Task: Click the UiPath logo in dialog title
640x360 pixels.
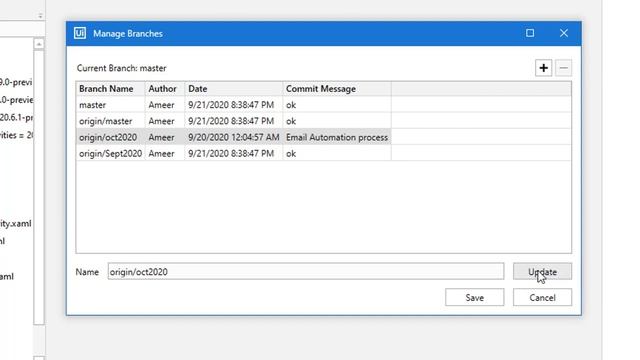Action: (80, 33)
